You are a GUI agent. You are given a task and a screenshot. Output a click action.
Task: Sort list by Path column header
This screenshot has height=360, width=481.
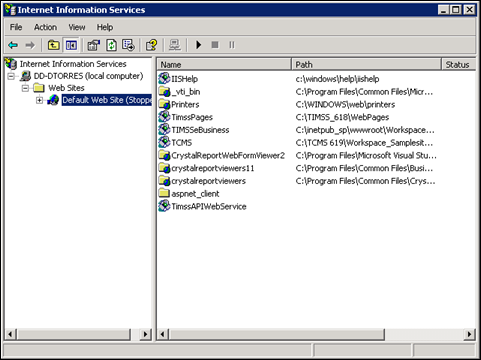pos(366,64)
